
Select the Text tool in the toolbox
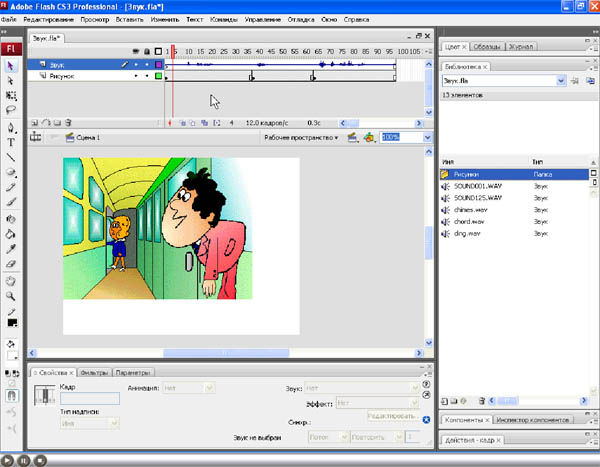point(11,142)
